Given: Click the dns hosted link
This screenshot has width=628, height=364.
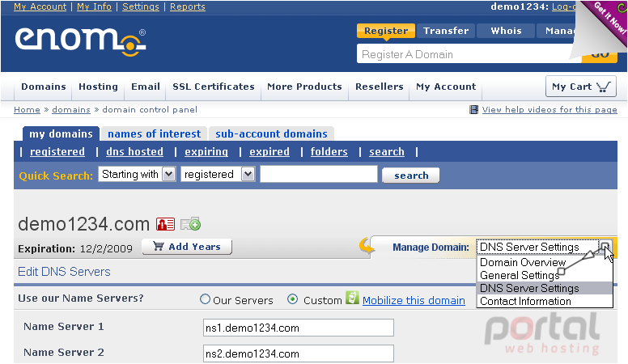Looking at the screenshot, I should (134, 152).
